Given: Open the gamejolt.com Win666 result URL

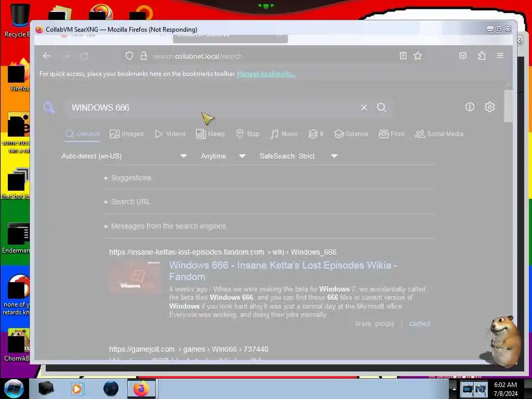Looking at the screenshot, I should [189, 349].
